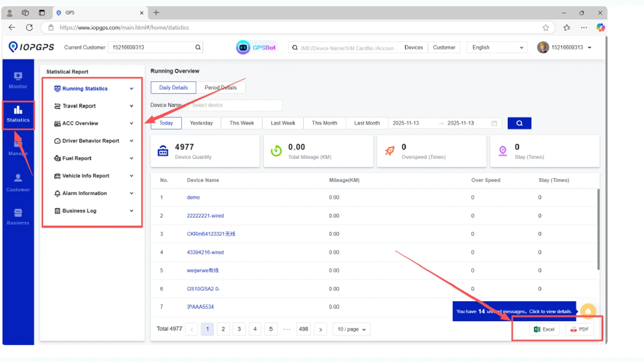The width and height of the screenshot is (644, 362).
Task: Click the Device Quantity card icon
Action: click(x=163, y=151)
